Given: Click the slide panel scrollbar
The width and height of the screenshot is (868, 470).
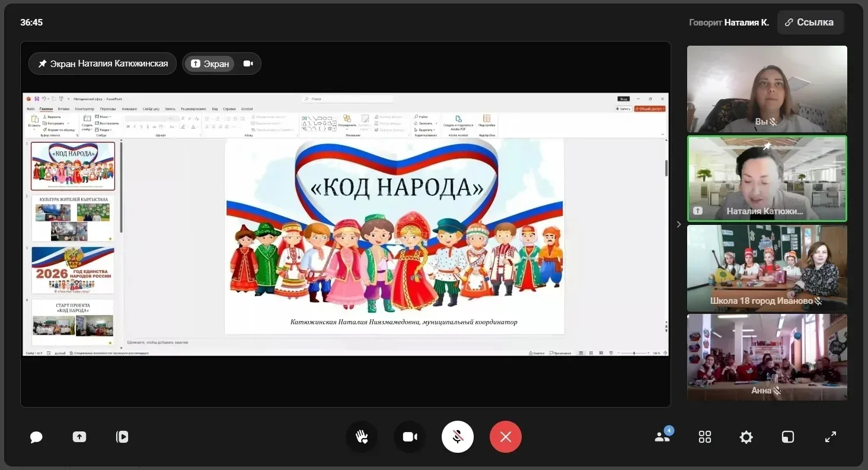Looking at the screenshot, I should click(x=121, y=187).
